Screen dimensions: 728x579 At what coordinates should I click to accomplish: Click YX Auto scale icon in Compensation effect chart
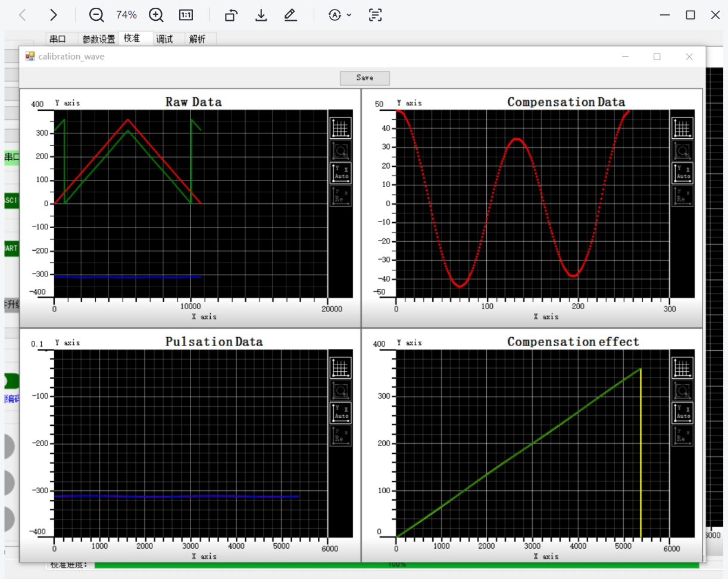pyautogui.click(x=683, y=413)
